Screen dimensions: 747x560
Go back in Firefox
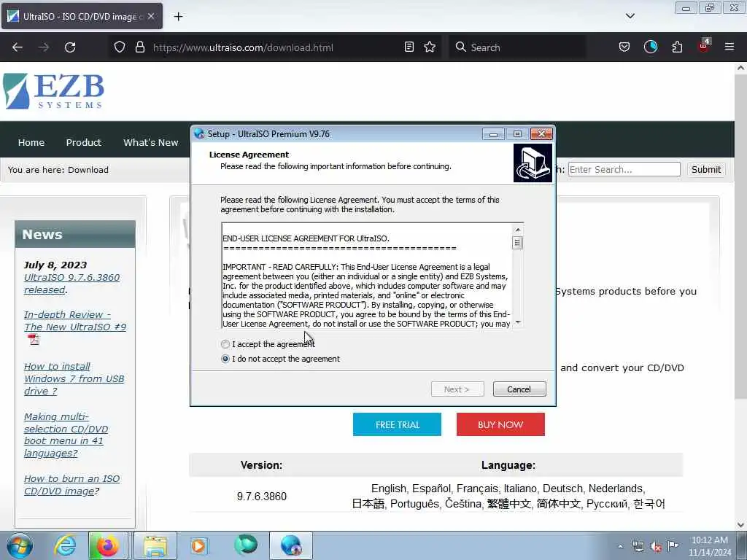click(x=18, y=47)
